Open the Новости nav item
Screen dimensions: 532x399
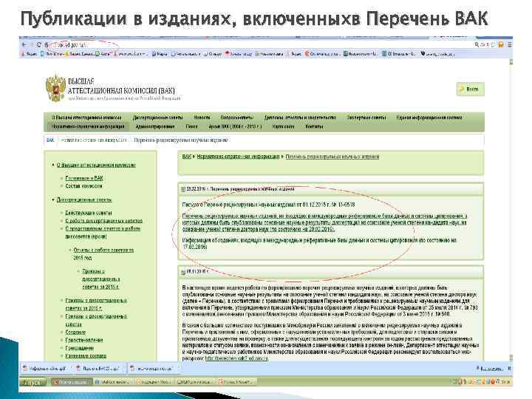pyautogui.click(x=202, y=117)
